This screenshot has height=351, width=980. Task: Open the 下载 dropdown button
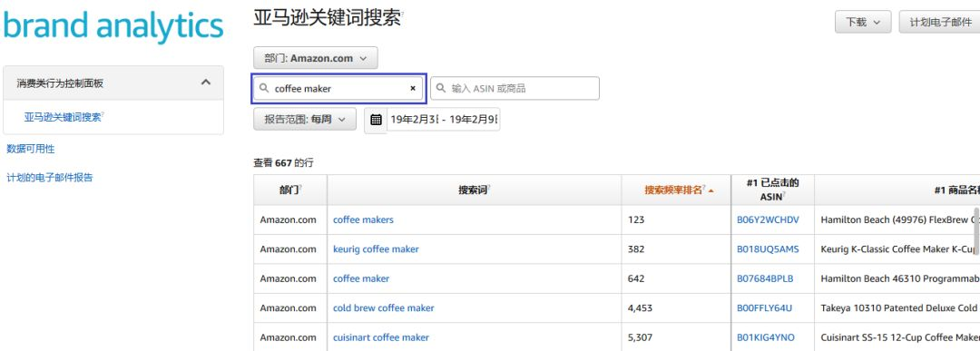(x=863, y=22)
